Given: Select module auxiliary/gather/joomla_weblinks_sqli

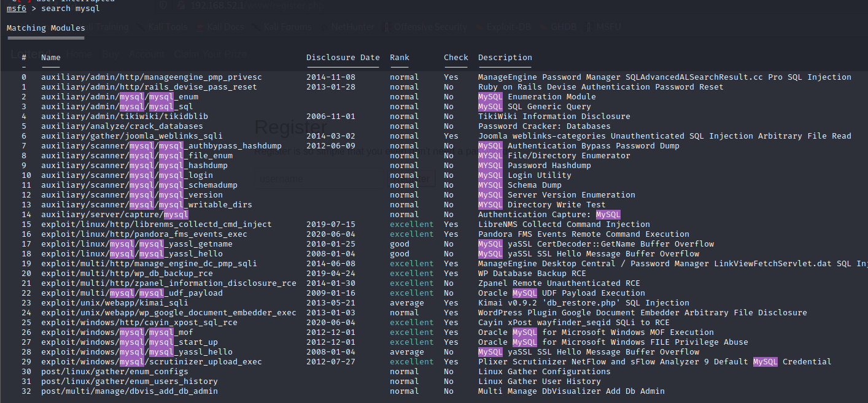Looking at the screenshot, I should tap(132, 136).
